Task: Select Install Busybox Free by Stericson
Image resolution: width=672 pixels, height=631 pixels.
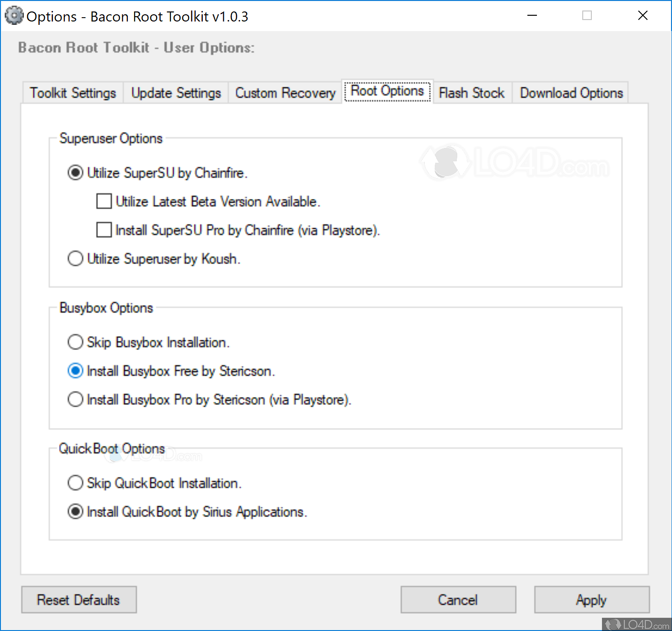Action: [x=75, y=371]
